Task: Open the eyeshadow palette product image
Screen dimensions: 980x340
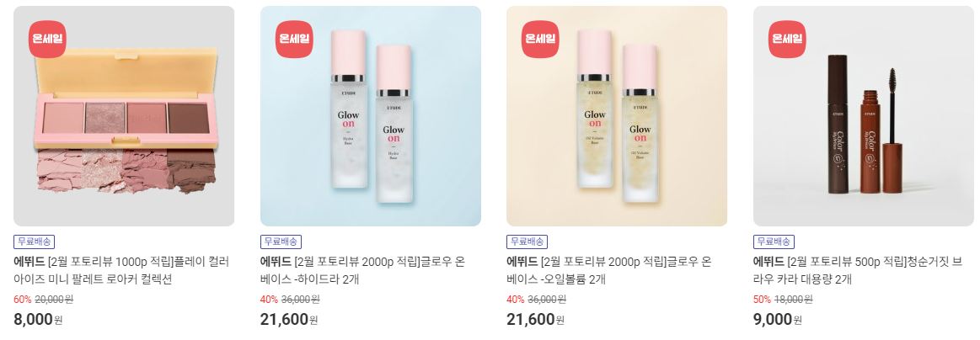Action: [x=124, y=116]
